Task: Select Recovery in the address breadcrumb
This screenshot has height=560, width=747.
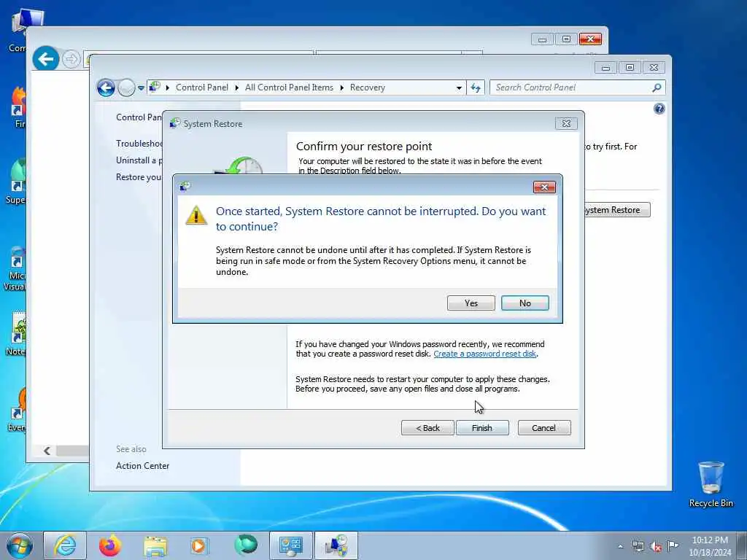Action: click(x=368, y=87)
